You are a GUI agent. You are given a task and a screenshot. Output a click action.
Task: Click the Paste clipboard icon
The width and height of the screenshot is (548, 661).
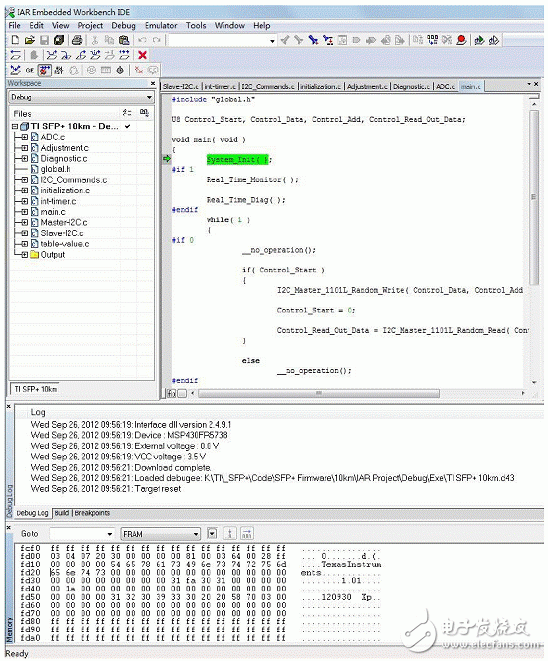point(124,40)
